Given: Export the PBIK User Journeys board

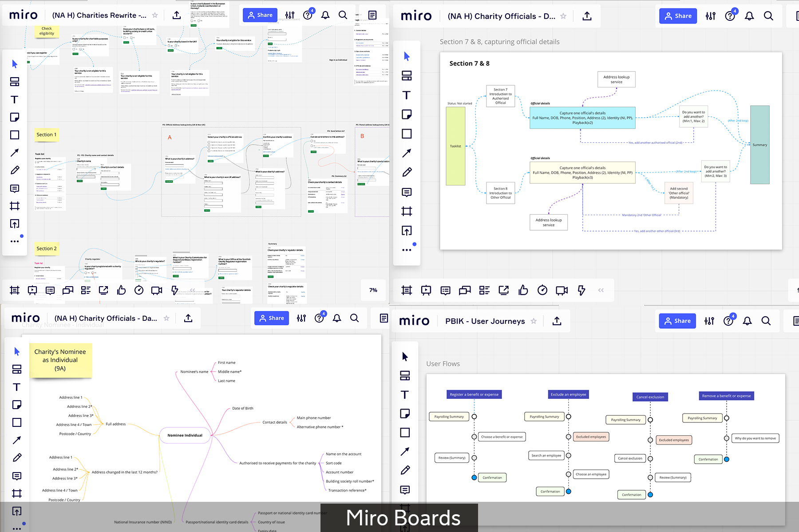Looking at the screenshot, I should pyautogui.click(x=557, y=321).
